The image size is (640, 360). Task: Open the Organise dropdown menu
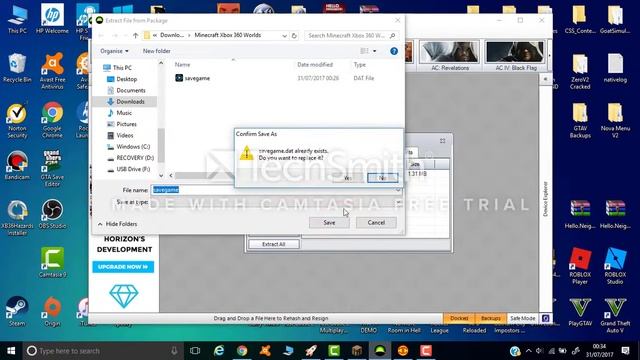(114, 51)
